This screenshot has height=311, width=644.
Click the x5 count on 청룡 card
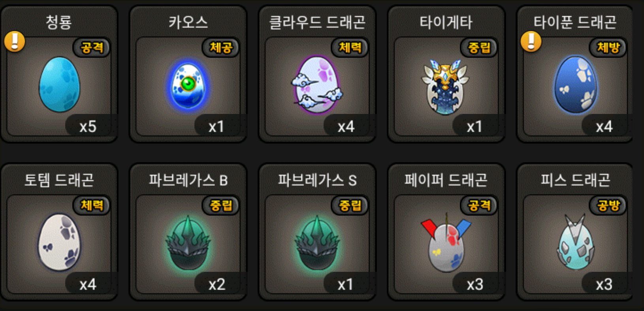tap(88, 127)
